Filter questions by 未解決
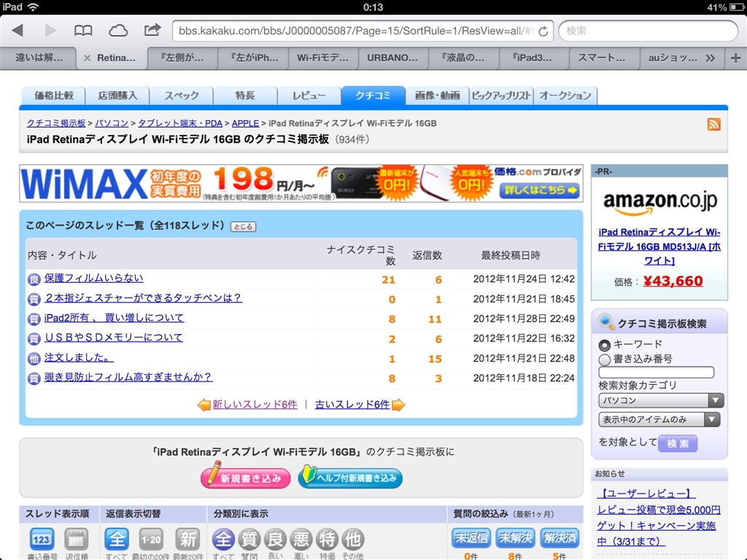This screenshot has height=560, width=747. [x=515, y=538]
